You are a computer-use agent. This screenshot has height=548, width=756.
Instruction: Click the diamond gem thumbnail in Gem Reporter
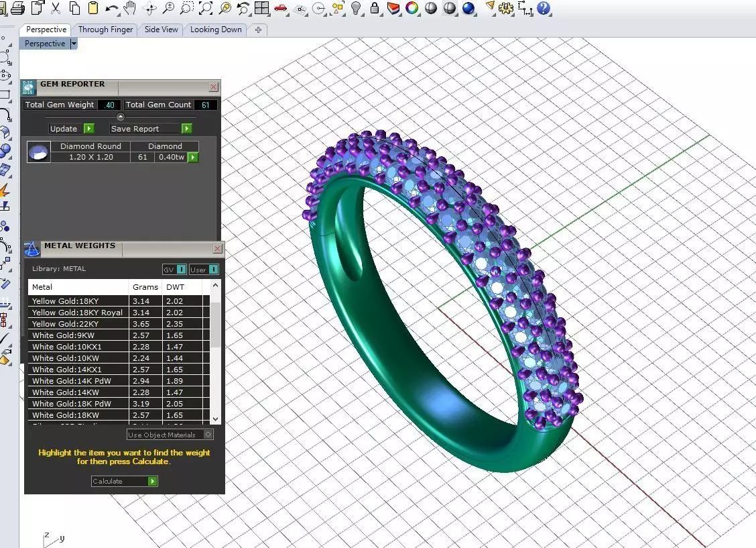pyautogui.click(x=39, y=152)
